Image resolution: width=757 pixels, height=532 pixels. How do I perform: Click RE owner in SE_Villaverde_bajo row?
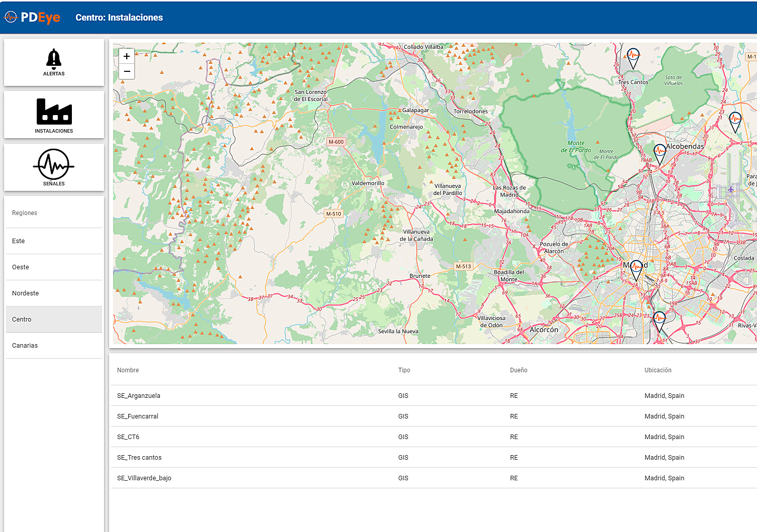point(514,478)
